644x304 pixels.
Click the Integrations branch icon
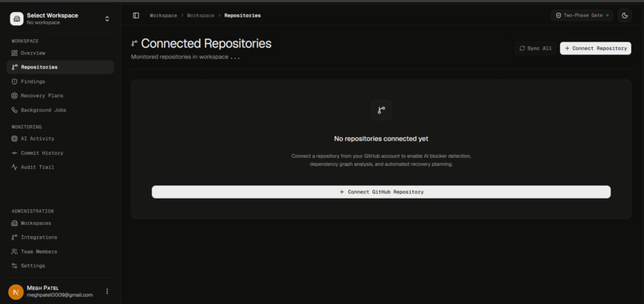pos(14,237)
